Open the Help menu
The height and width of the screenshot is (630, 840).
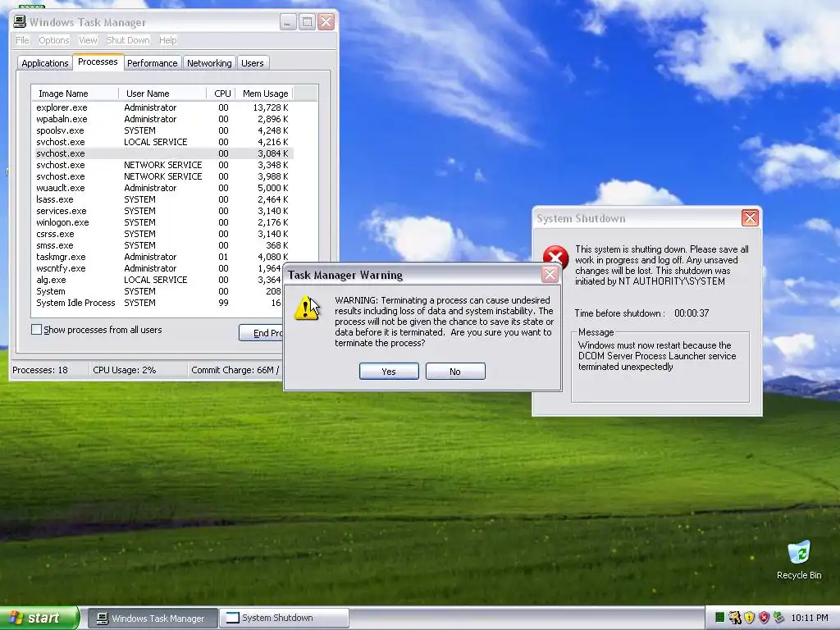[167, 40]
